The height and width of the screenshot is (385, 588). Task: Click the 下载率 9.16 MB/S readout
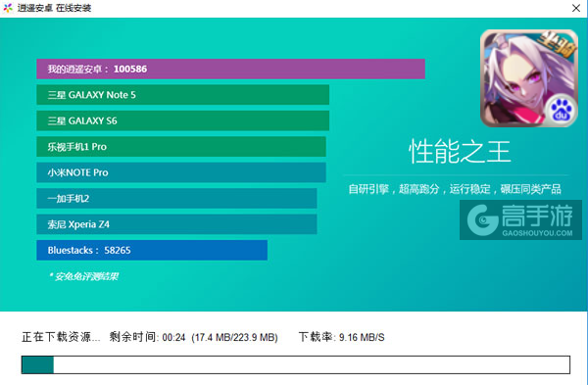342,337
